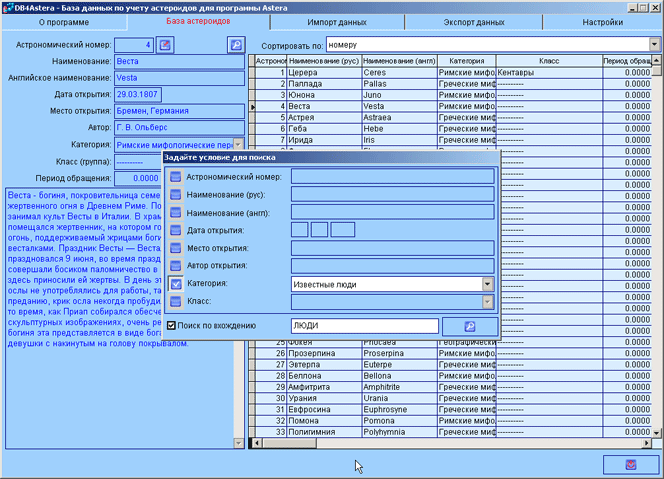The width and height of the screenshot is (664, 479).
Task: Open the 'Римские мифологические' category dropdown
Action: [238, 144]
